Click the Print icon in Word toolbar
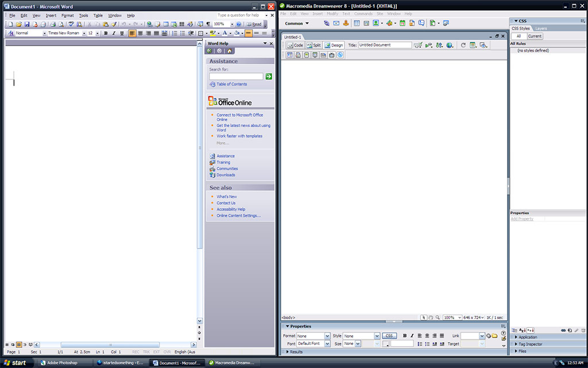 click(53, 24)
